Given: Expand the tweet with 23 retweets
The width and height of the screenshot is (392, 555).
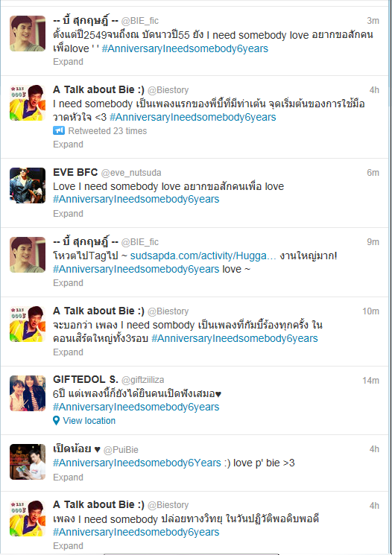Looking at the screenshot, I should (68, 145).
